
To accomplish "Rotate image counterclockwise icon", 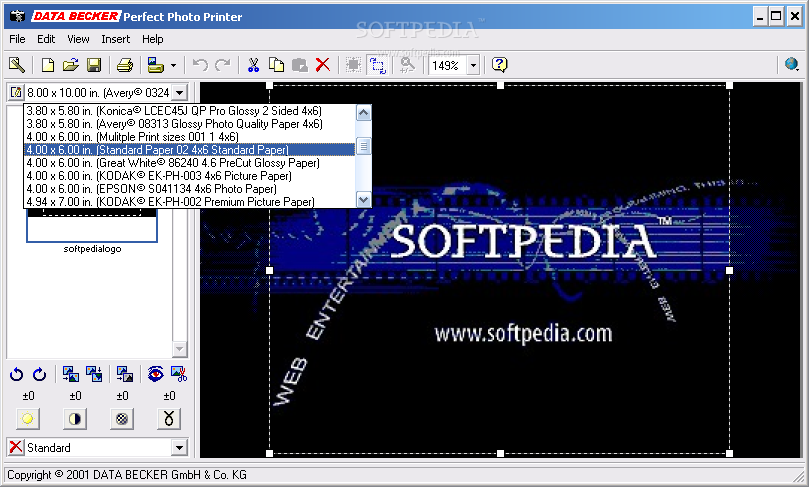I will tap(17, 374).
